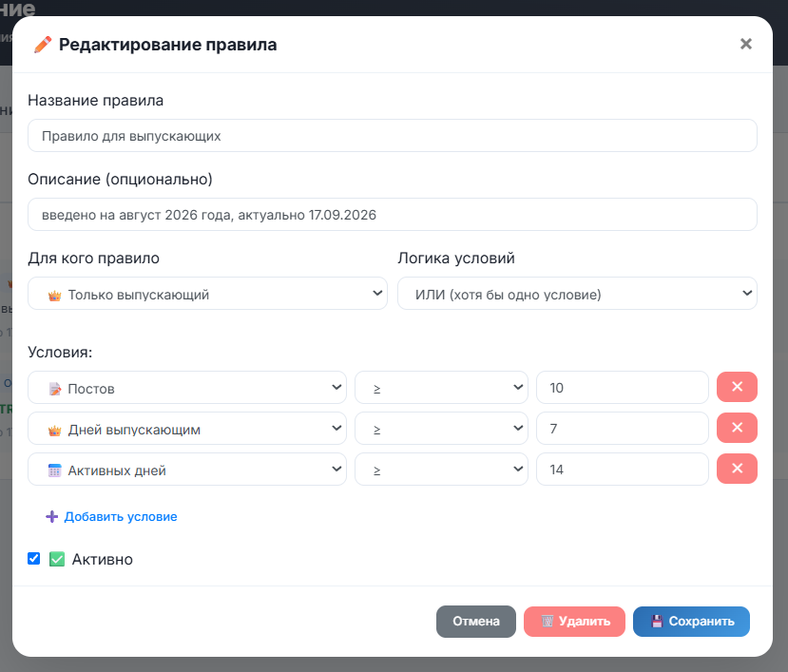This screenshot has height=672, width=788.
Task: Click 'Добавить условие' link
Action: (111, 517)
